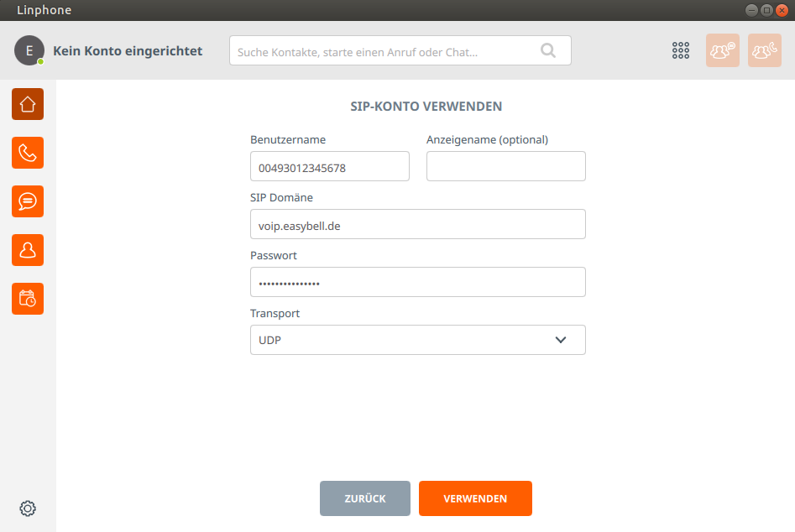The height and width of the screenshot is (532, 795).
Task: Open settings gear icon
Action: pos(28,509)
